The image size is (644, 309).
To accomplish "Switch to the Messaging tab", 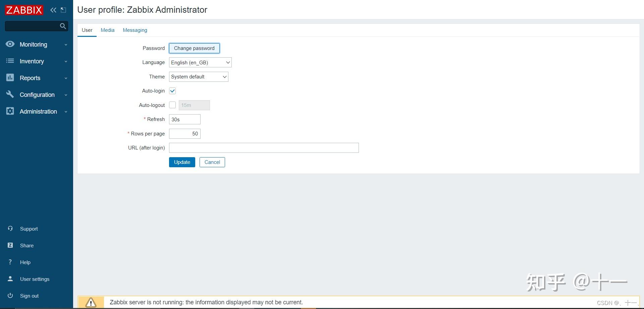I will (135, 30).
